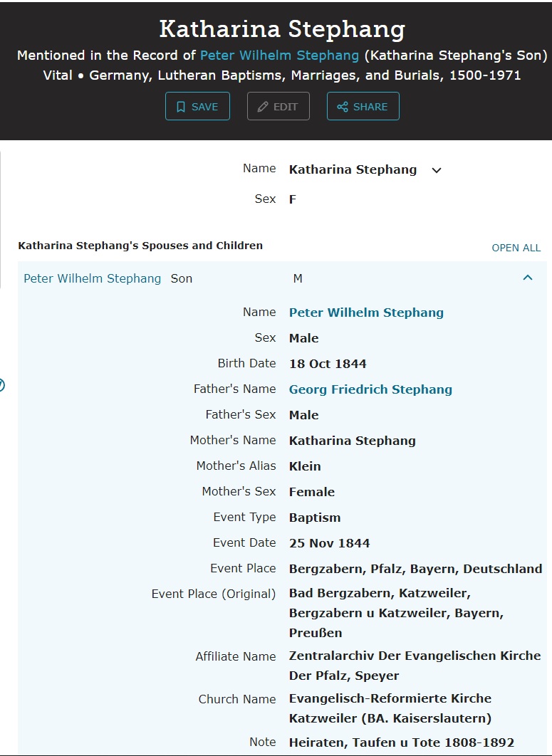Image resolution: width=552 pixels, height=756 pixels.
Task: Click Peter Wilhelm Stephang in the Son row
Action: 93,278
